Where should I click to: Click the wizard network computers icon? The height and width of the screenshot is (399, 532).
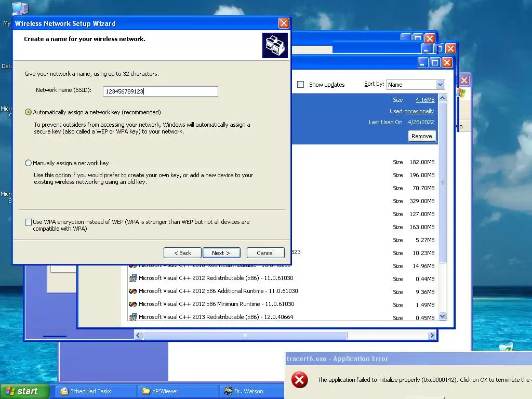(x=275, y=46)
